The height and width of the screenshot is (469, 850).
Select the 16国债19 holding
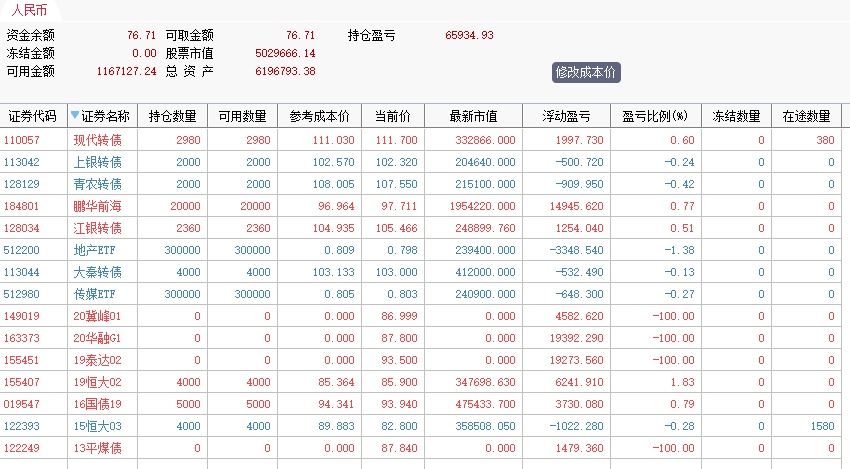(98, 404)
